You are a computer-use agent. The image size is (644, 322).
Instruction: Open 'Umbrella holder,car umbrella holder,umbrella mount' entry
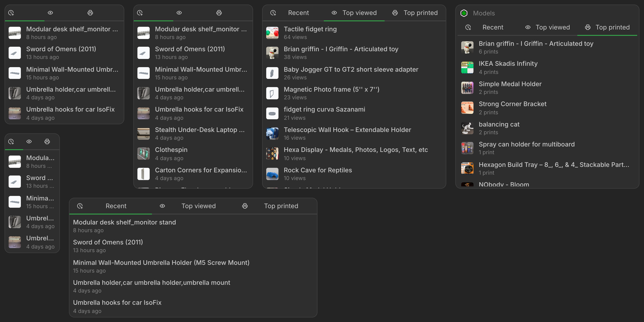click(x=193, y=286)
